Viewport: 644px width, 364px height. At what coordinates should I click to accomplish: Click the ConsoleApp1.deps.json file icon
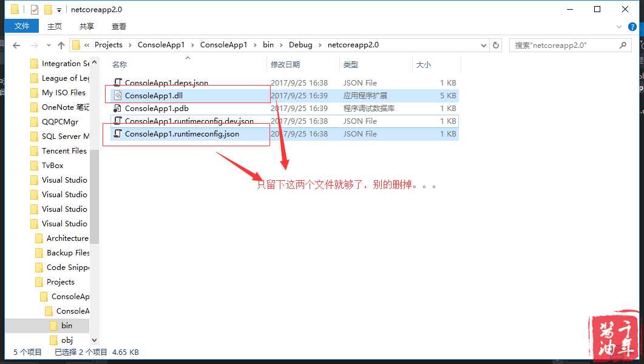[118, 83]
